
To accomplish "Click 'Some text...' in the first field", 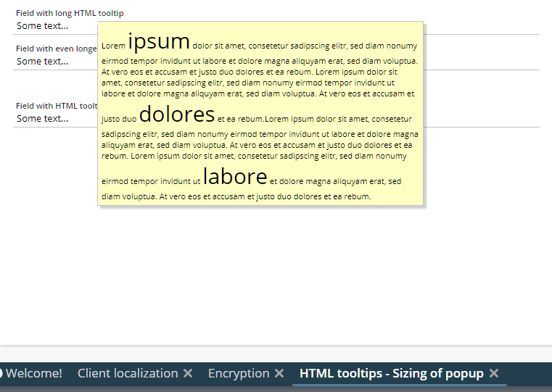I will pyautogui.click(x=42, y=26).
